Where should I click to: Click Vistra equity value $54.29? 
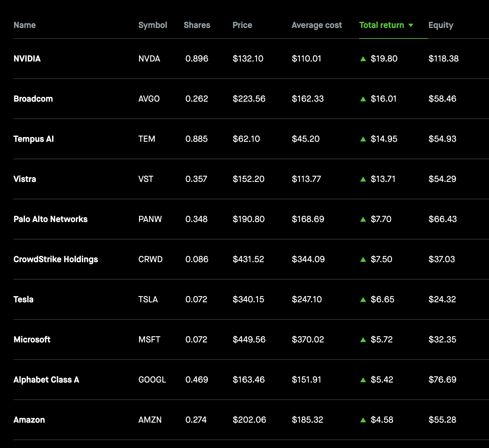click(442, 179)
